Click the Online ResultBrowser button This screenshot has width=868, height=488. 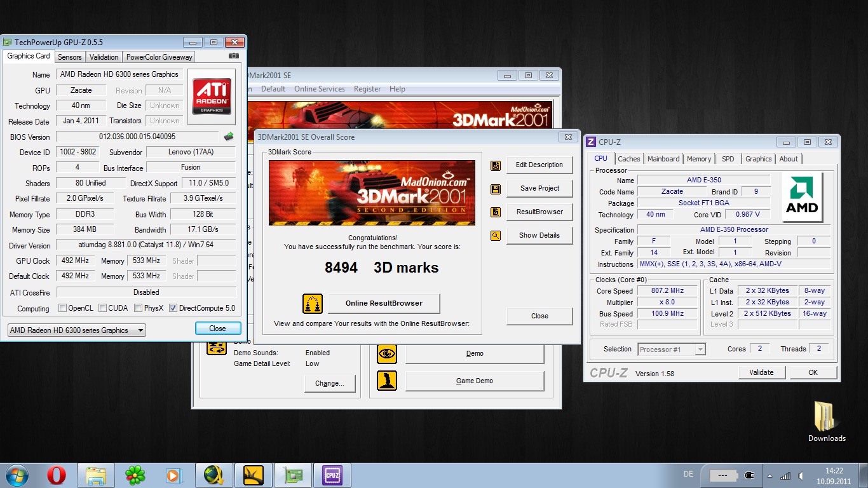tap(384, 303)
